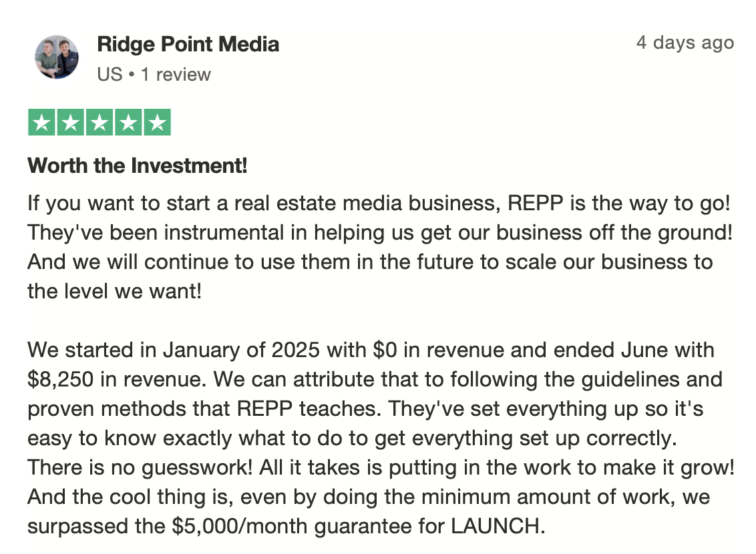This screenshot has height=554, width=756.
Task: Open the Worth the Investment! review title
Action: coord(138,166)
